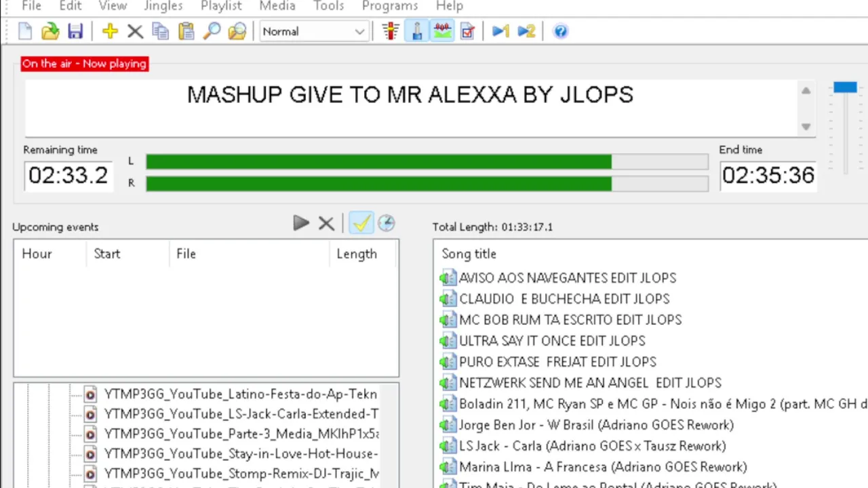The height and width of the screenshot is (488, 868).
Task: Click the up arrow beside the now playing title
Action: (x=806, y=91)
